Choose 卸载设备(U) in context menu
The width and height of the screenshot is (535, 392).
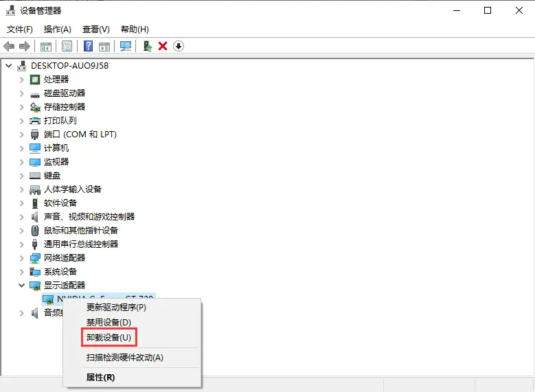pyautogui.click(x=108, y=338)
